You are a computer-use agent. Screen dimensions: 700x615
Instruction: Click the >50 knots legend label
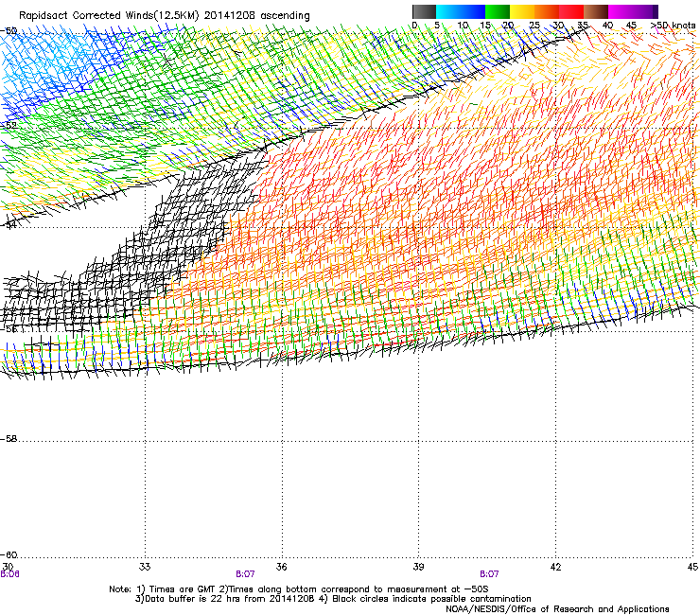point(673,26)
